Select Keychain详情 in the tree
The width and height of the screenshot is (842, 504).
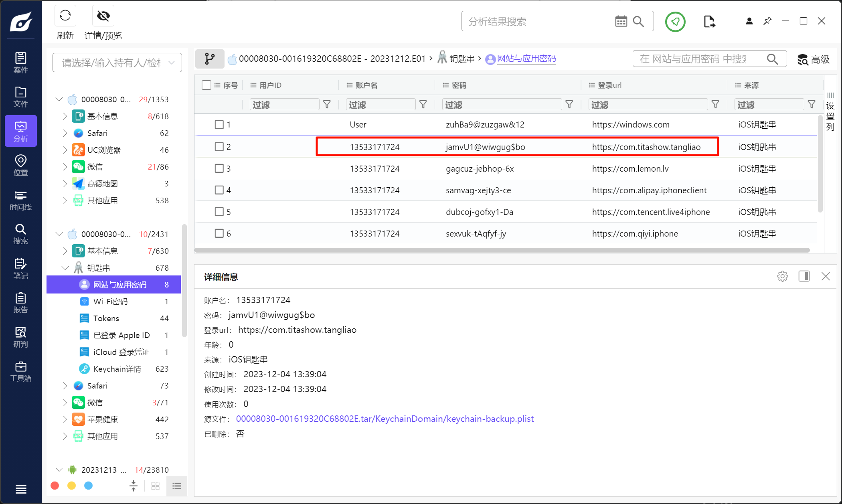coord(117,369)
